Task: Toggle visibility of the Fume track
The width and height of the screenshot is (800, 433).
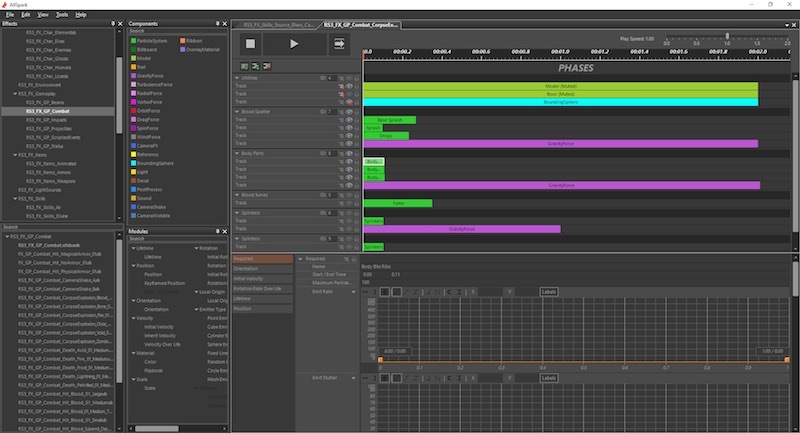Action: point(349,203)
